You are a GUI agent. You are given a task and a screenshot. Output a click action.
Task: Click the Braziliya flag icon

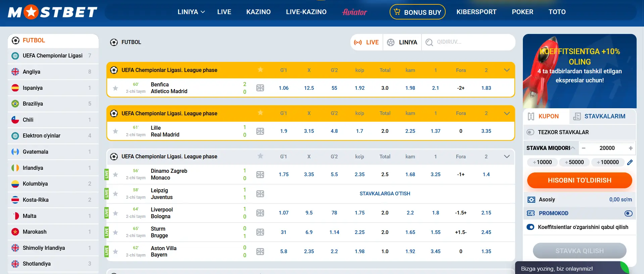pos(15,104)
